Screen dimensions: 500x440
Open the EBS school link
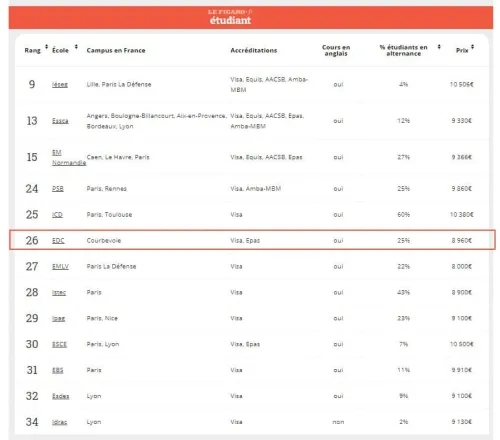point(57,370)
